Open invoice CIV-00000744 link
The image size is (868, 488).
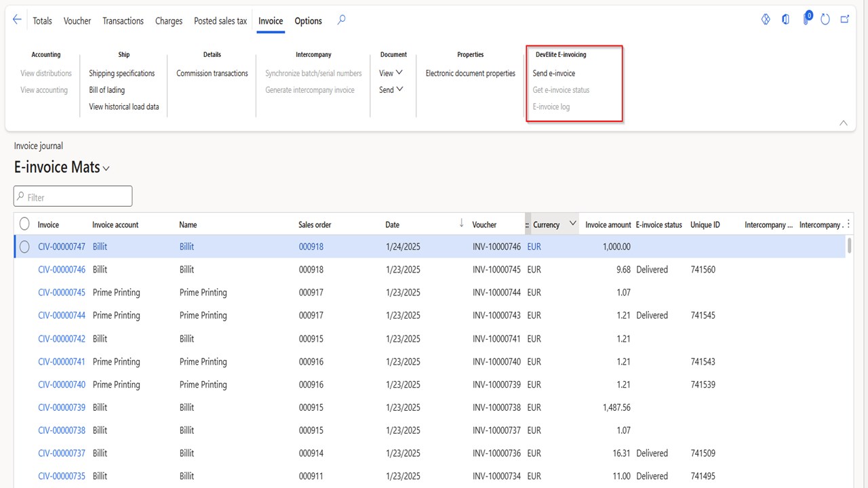62,316
